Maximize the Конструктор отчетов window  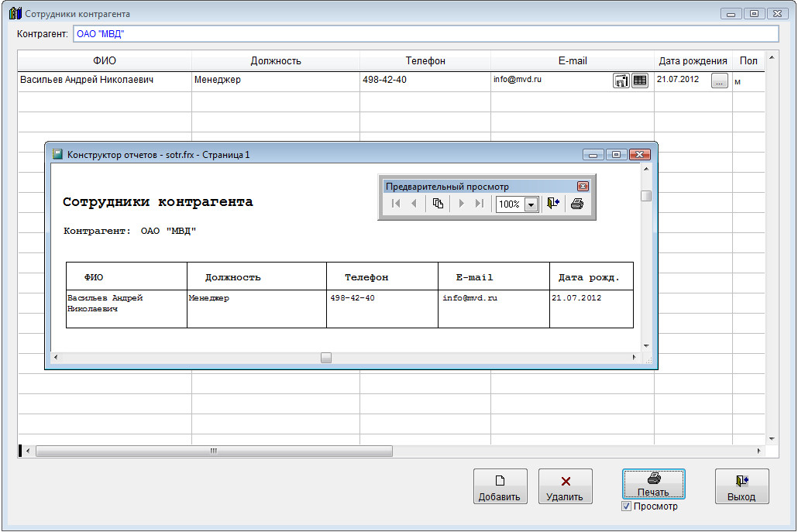click(616, 155)
